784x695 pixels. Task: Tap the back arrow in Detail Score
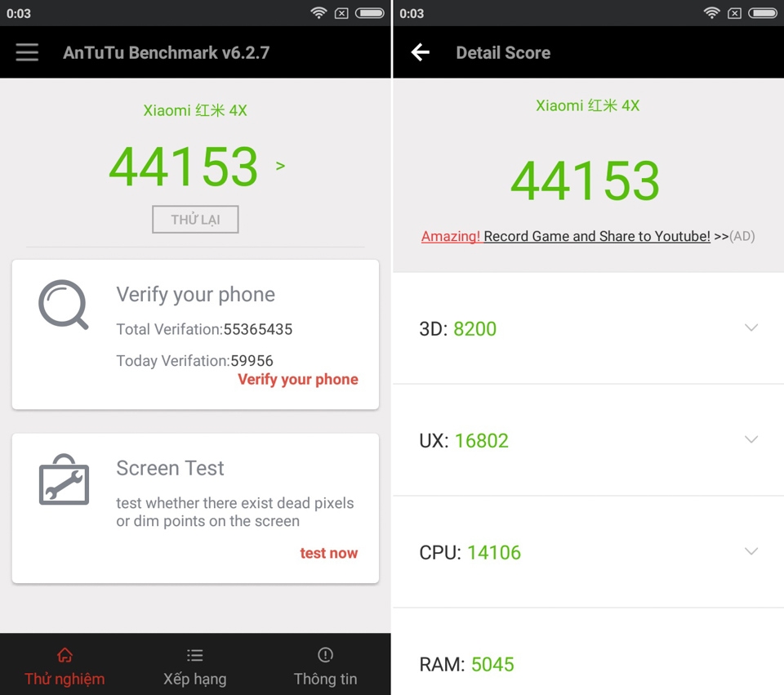pyautogui.click(x=420, y=52)
